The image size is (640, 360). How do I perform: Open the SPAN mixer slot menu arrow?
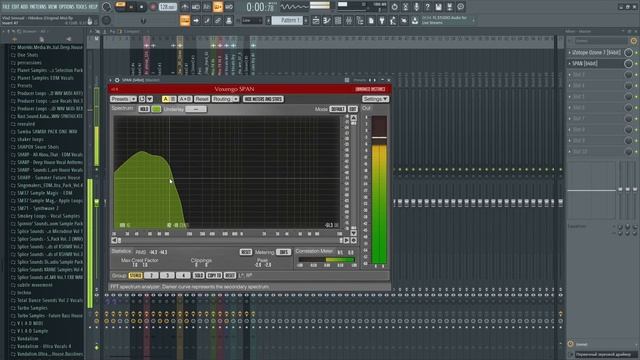point(570,63)
